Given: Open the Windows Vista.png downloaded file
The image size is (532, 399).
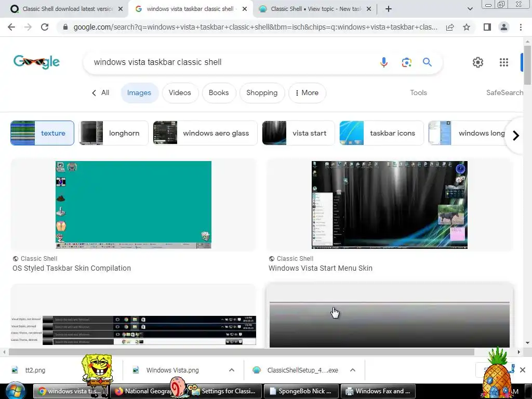Looking at the screenshot, I should 172,370.
